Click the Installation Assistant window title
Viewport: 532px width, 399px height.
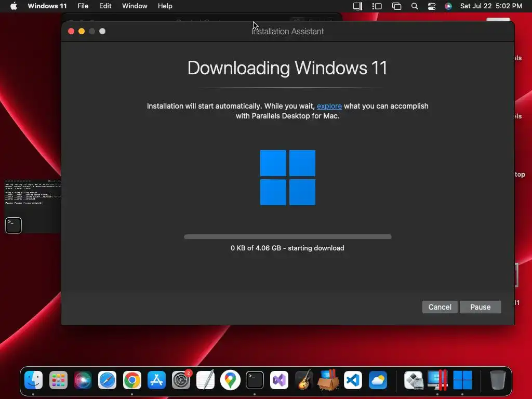tap(288, 31)
